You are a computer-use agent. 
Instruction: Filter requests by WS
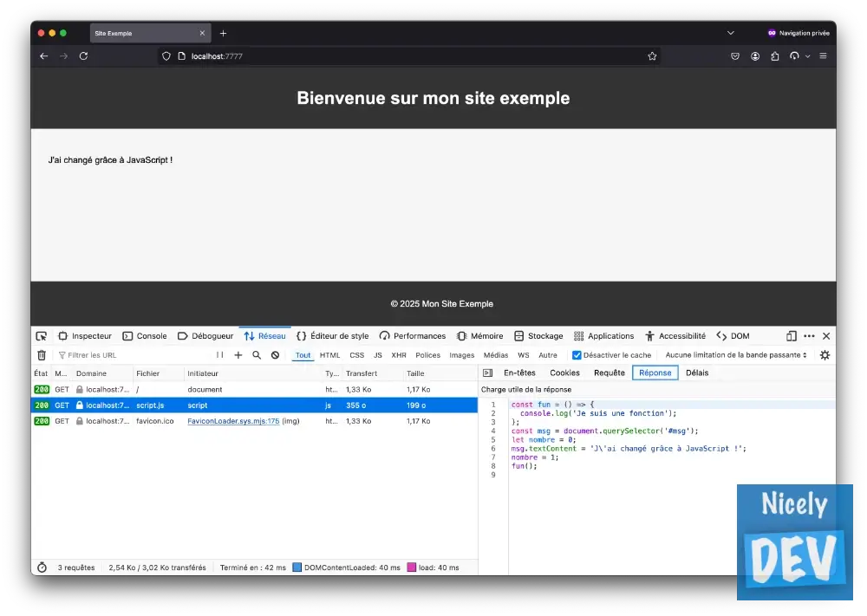[523, 355]
